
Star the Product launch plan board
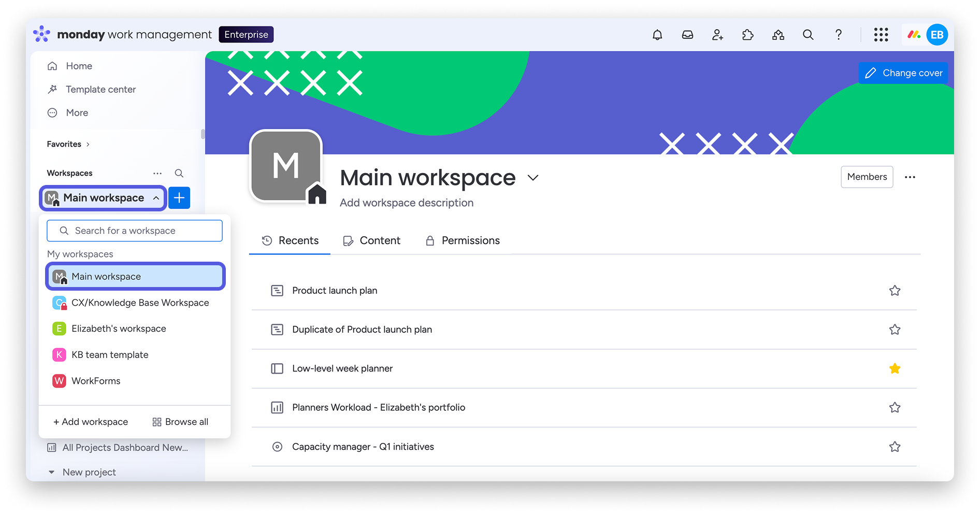tap(895, 291)
